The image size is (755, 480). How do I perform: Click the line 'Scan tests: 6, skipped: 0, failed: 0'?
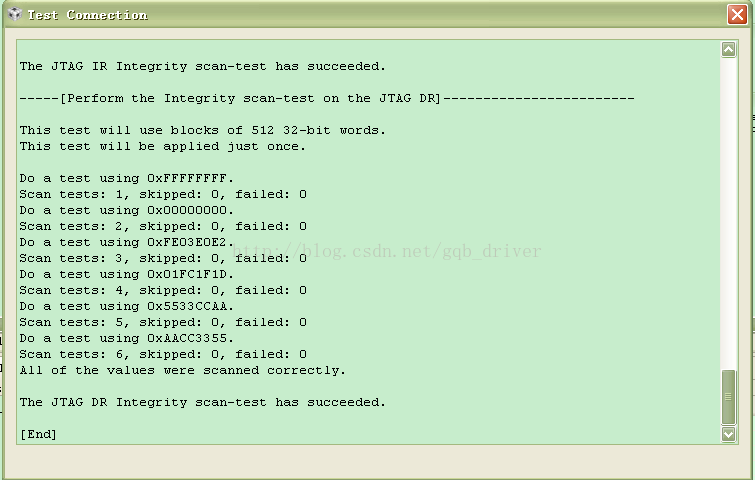click(163, 354)
